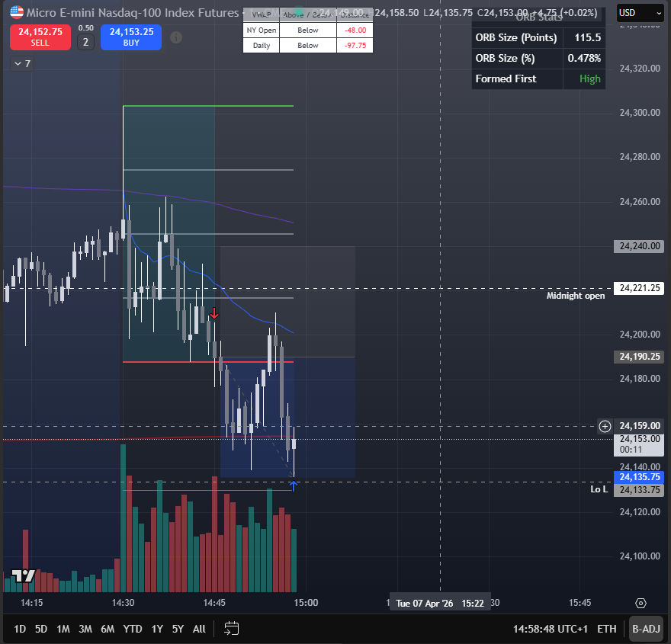Click the red SELL 24,152.75 button
This screenshot has width=671, height=644.
pos(40,37)
